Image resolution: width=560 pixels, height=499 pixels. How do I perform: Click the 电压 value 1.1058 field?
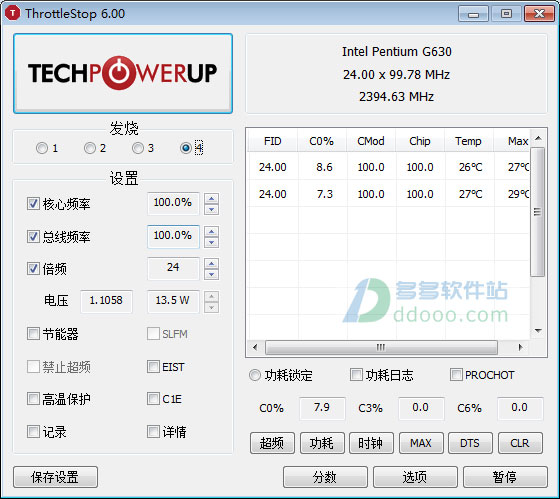tap(106, 301)
